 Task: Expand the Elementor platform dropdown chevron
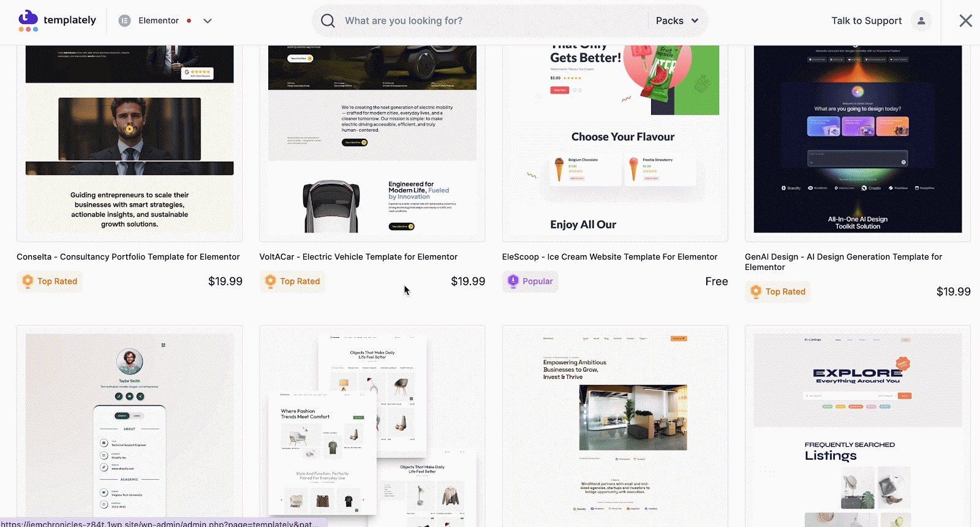(x=208, y=21)
